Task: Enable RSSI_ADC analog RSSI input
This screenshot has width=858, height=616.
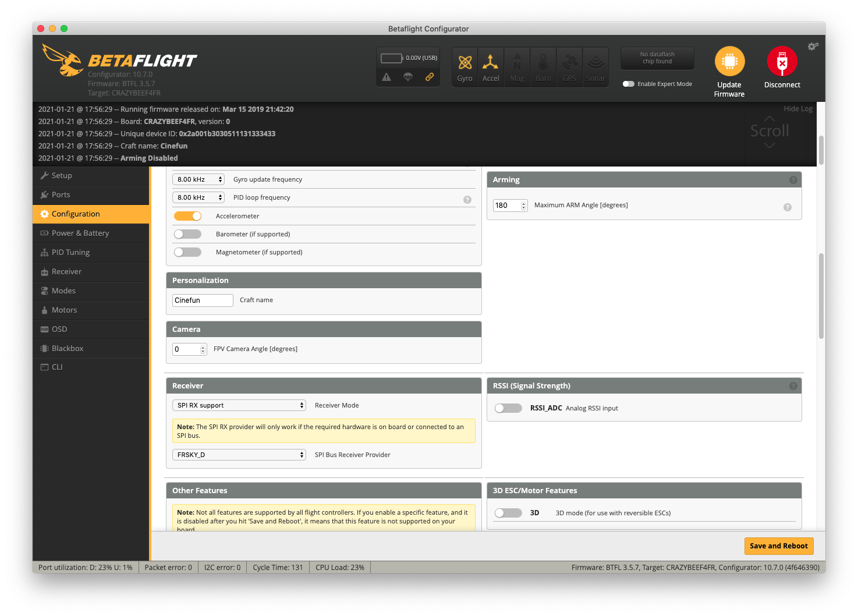Action: (508, 408)
